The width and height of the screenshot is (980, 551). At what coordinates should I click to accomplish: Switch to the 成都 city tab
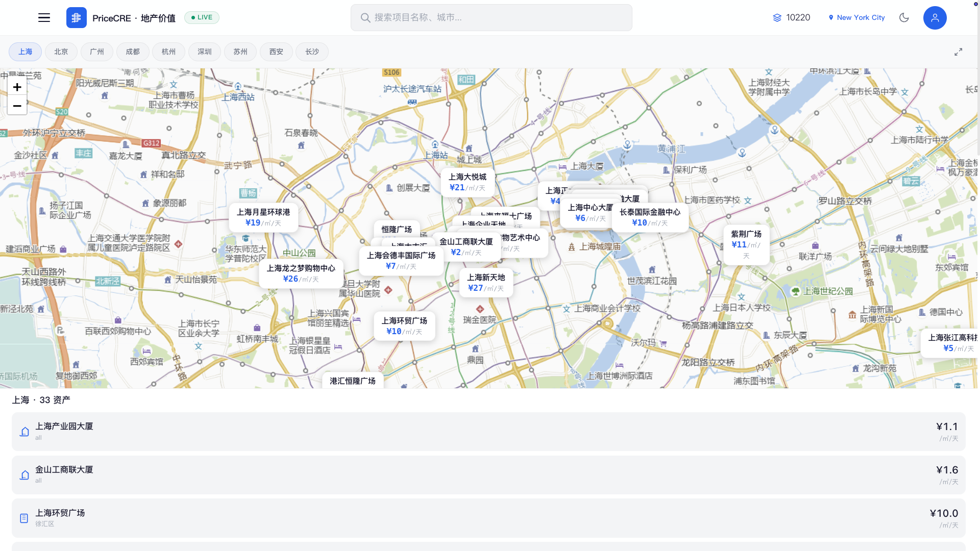click(133, 52)
